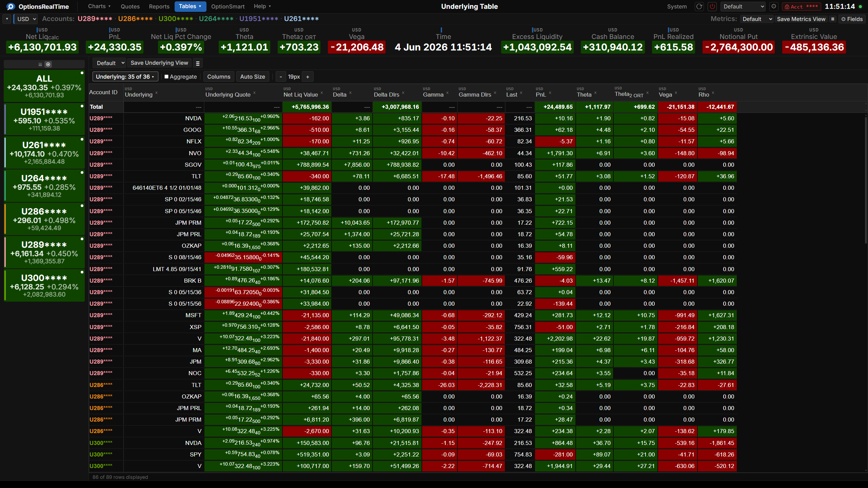The image size is (868, 488).
Task: Click the small arrow expander left of USD
Action: 7,19
